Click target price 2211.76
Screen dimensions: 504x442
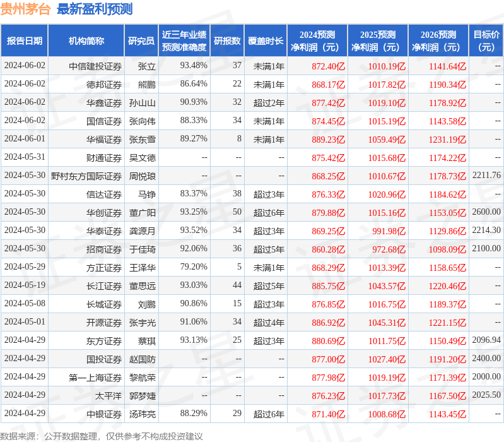[x=486, y=175]
